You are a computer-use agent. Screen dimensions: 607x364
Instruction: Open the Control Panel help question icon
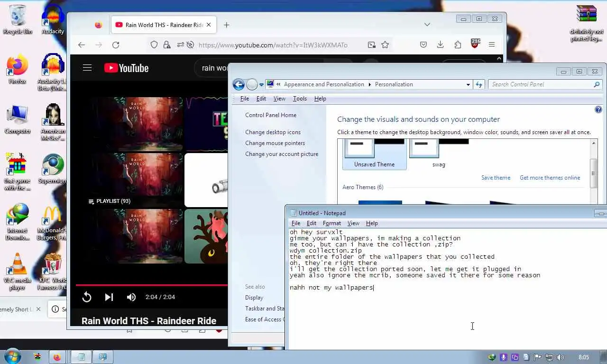pyautogui.click(x=598, y=109)
